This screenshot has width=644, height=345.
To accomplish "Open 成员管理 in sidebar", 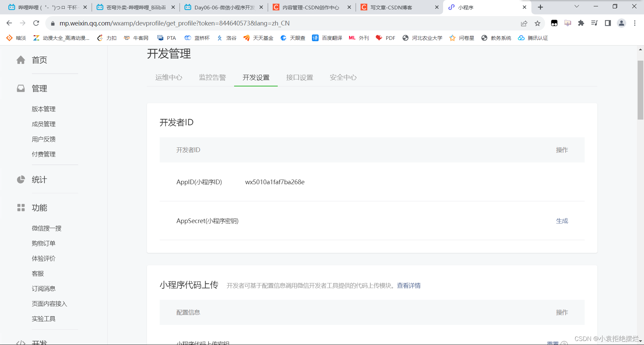I will point(44,124).
